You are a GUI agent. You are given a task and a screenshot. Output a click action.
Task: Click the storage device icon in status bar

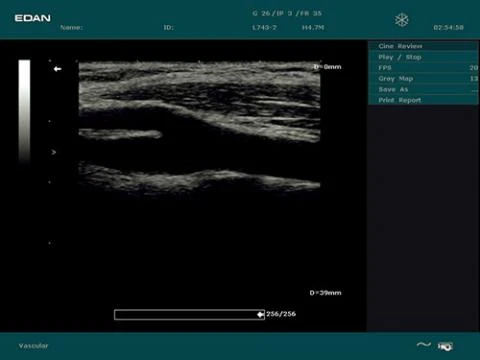coord(445,346)
